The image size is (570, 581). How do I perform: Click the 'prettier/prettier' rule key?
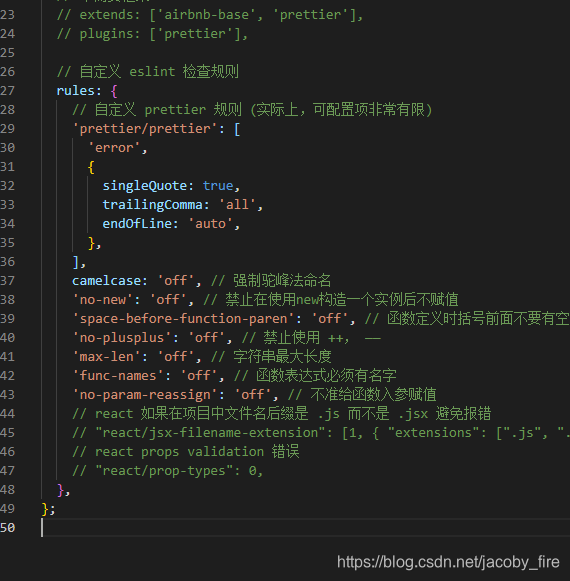point(145,129)
